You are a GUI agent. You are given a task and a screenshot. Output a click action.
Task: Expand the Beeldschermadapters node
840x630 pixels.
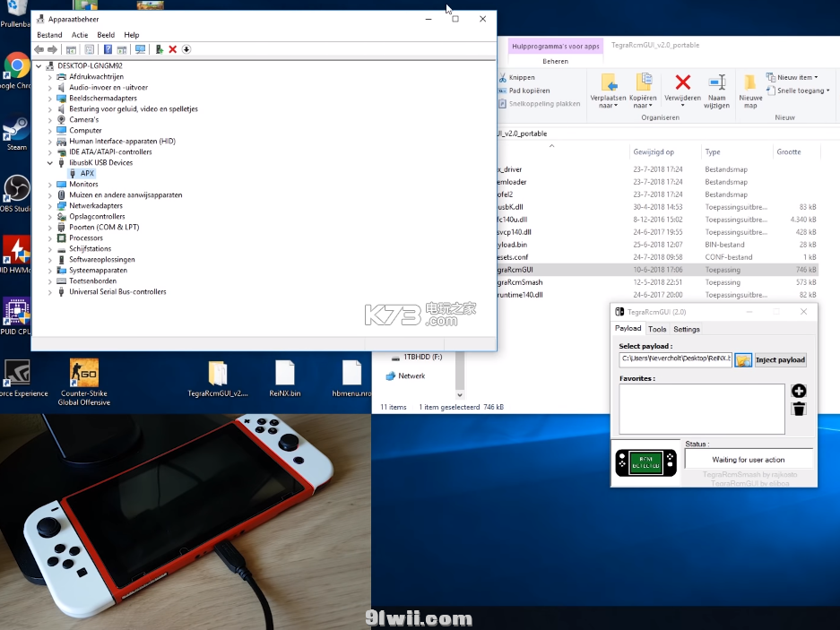[x=50, y=98]
